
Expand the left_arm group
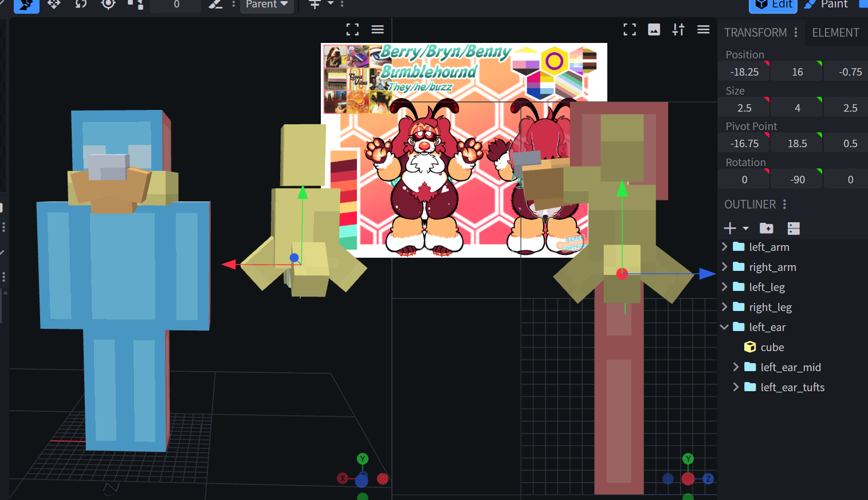(x=725, y=247)
